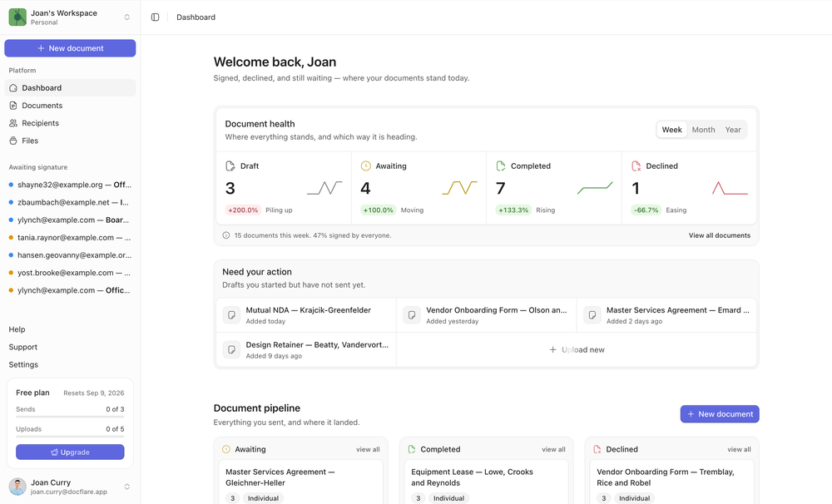832x504 pixels.
Task: Click the Documents icon in sidebar
Action: pos(13,106)
